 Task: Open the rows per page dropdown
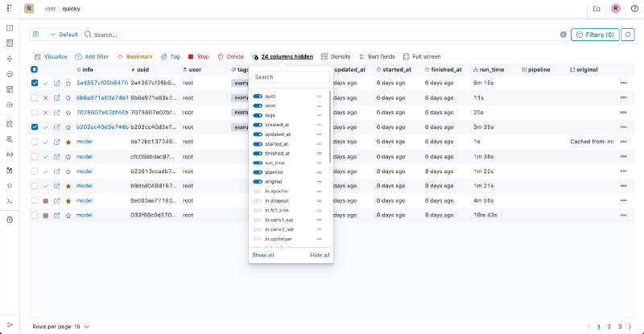click(61, 327)
